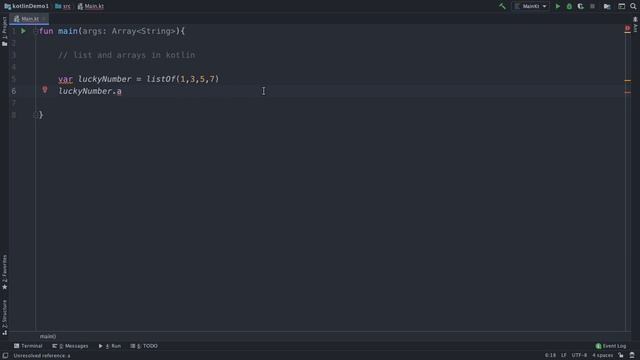Image resolution: width=640 pixels, height=360 pixels.
Task: Open the Ant tool window on right edge
Action: pos(636,24)
